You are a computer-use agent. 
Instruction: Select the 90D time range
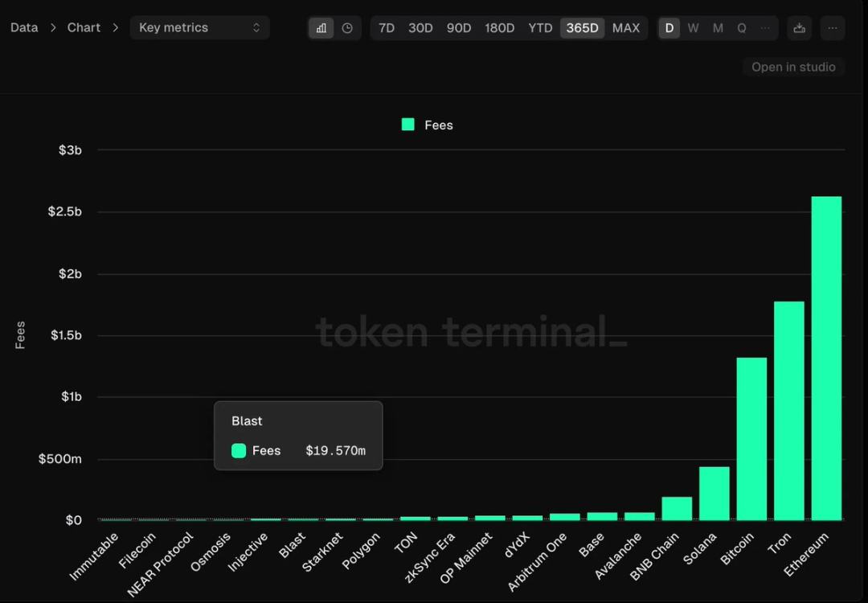[459, 28]
